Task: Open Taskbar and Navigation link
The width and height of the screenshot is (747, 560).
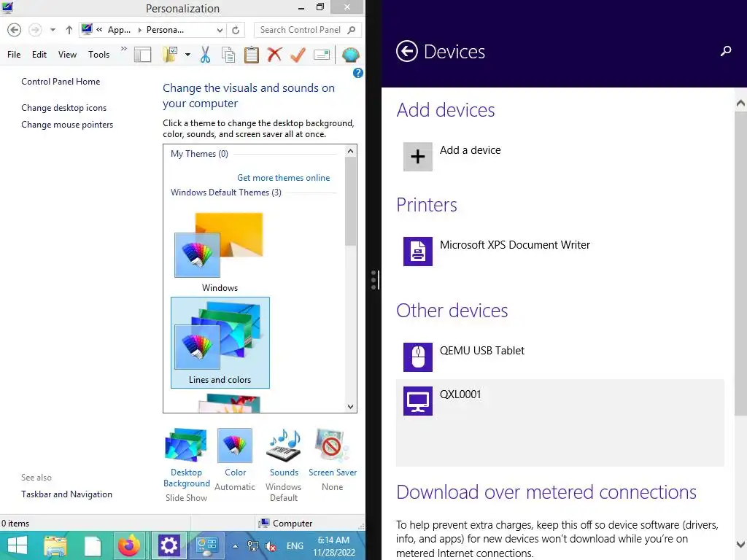Action: tap(66, 494)
